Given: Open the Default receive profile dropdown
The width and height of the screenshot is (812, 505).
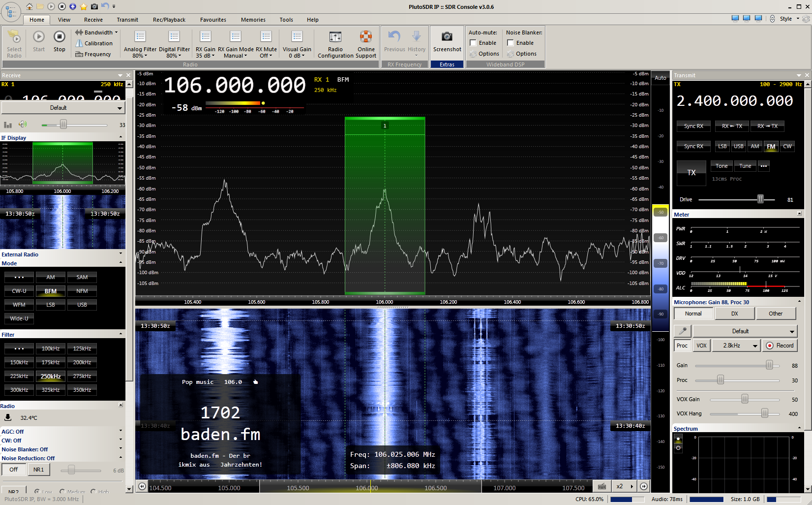Looking at the screenshot, I should pos(63,108).
